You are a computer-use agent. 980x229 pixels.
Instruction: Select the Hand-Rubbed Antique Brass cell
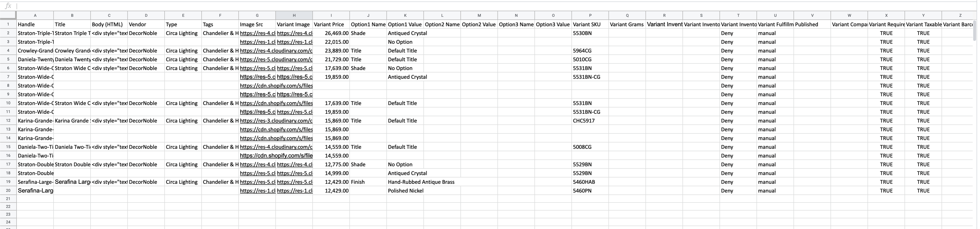point(421,182)
